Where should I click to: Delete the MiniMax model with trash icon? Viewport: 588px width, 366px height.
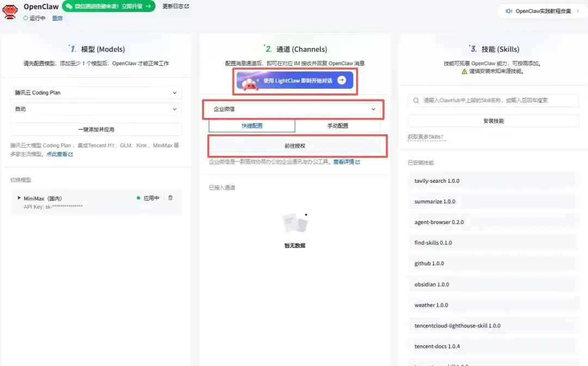[170, 198]
